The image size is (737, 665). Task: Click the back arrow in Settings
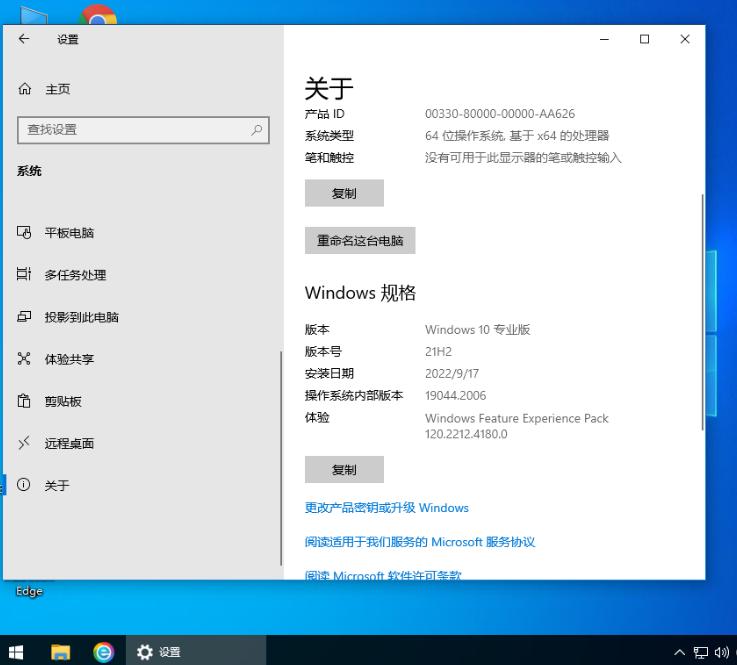coord(24,39)
